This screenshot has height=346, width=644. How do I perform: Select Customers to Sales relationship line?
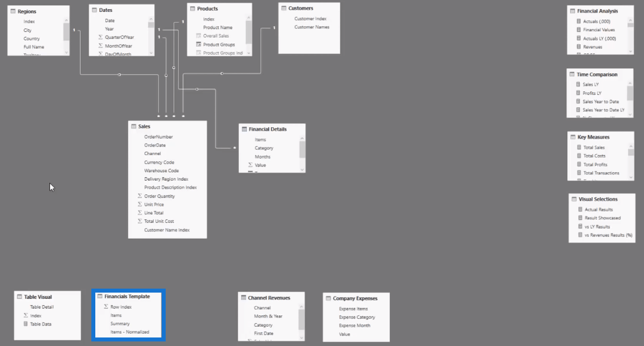222,74
